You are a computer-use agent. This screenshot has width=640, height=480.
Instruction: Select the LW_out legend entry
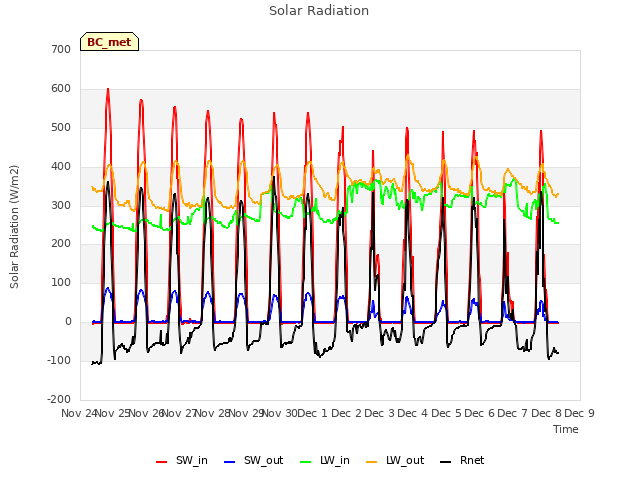[395, 460]
